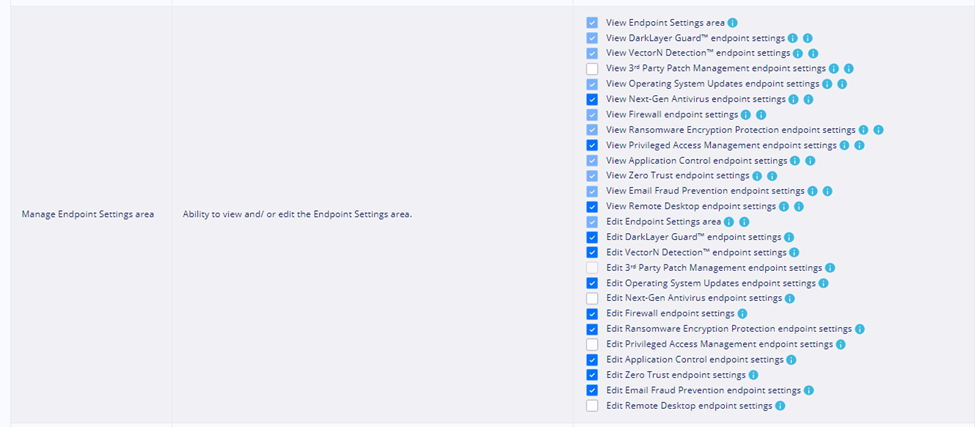The image size is (975, 427).
Task: Click info icon for Edit VectorN Detection settings
Action: point(794,252)
